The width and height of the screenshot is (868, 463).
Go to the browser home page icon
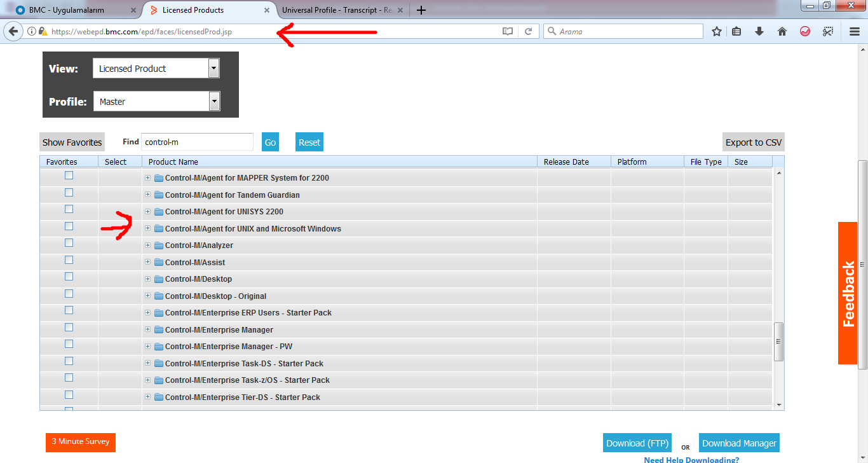(x=782, y=31)
